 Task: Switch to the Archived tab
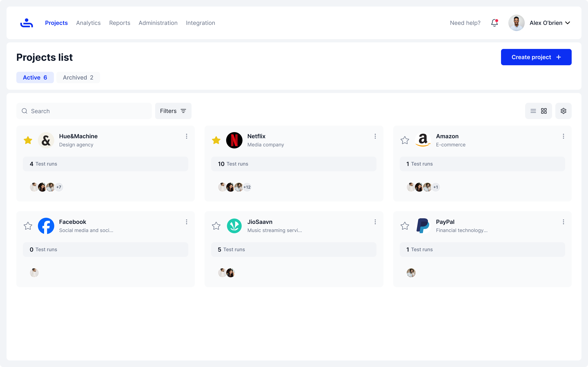click(x=78, y=77)
